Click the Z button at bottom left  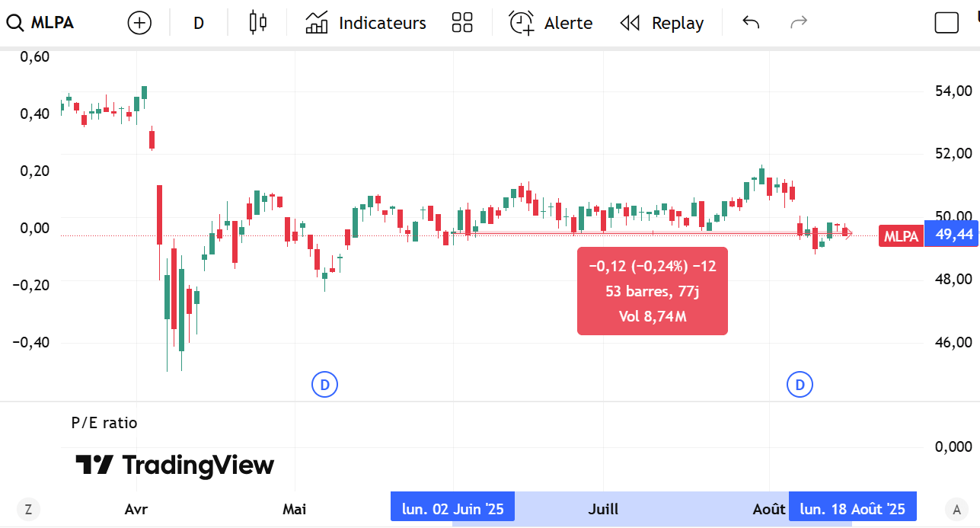[x=28, y=509]
